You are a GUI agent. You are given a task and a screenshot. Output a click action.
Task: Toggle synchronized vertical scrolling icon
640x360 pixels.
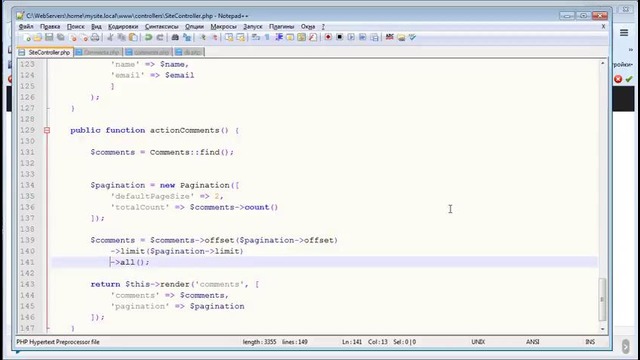229,38
